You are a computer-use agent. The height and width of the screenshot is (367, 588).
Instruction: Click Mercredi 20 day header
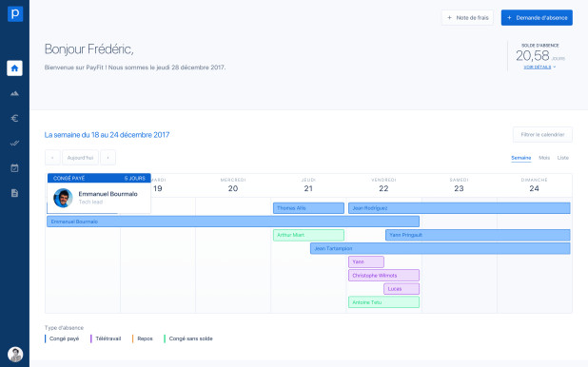click(x=233, y=185)
